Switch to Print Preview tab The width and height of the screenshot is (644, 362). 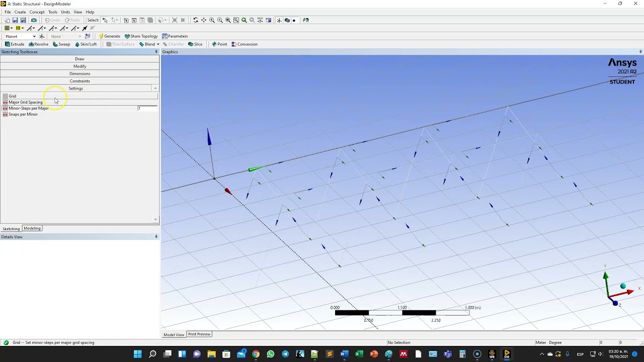(199, 334)
